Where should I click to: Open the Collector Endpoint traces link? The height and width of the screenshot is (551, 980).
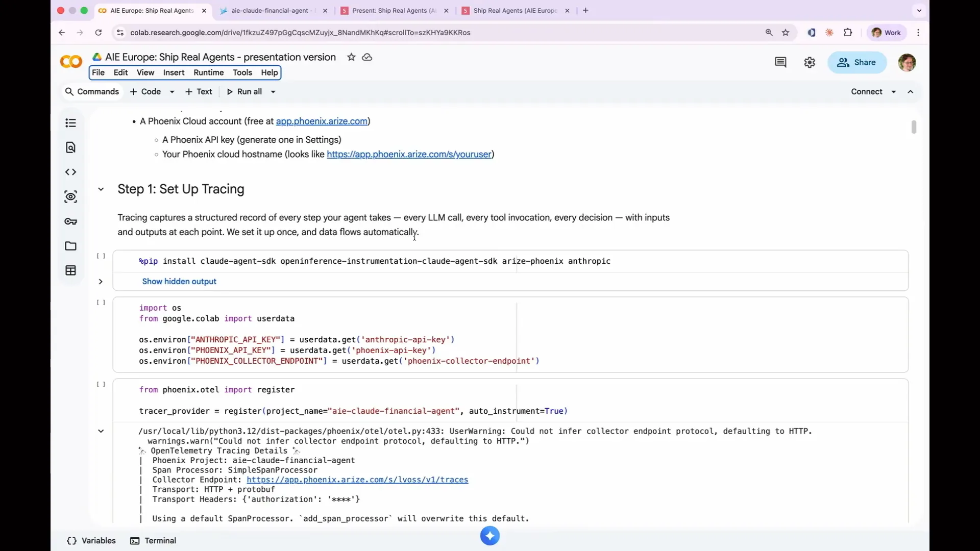coord(357,480)
